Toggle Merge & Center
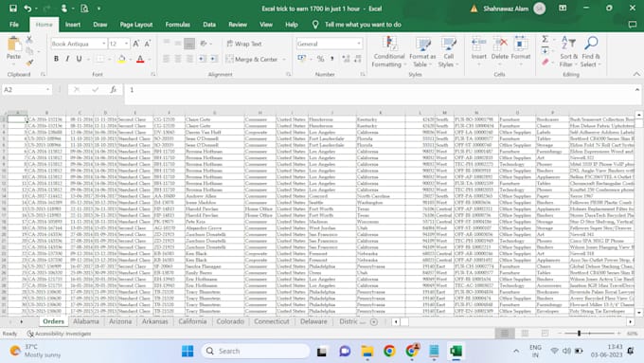Viewport: 644px width, 363px height. tap(252, 59)
